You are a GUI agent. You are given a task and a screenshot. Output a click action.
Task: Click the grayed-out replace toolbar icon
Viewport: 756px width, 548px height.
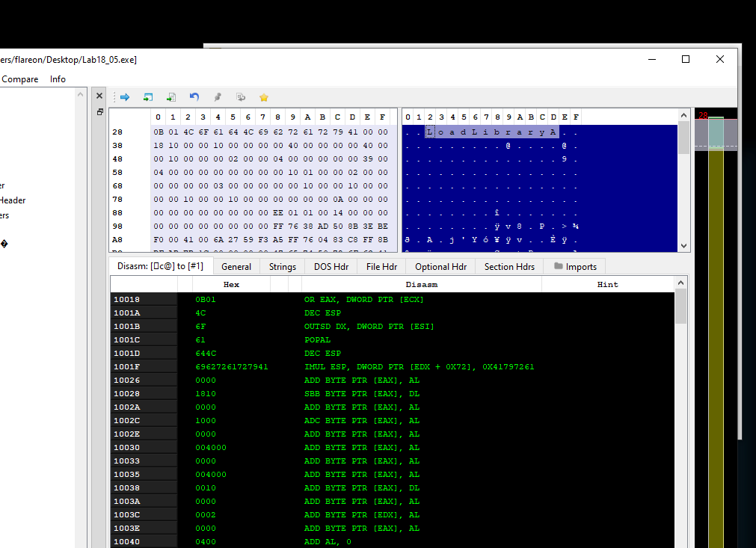[241, 97]
